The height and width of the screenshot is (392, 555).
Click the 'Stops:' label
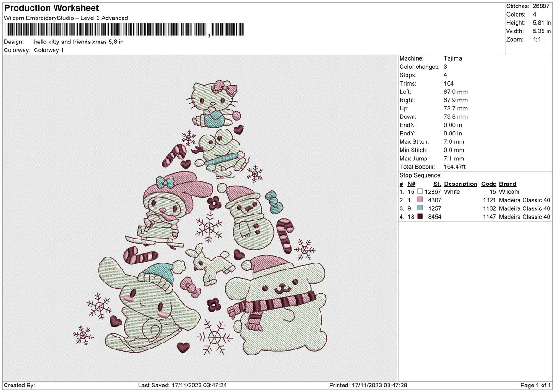[x=408, y=75]
